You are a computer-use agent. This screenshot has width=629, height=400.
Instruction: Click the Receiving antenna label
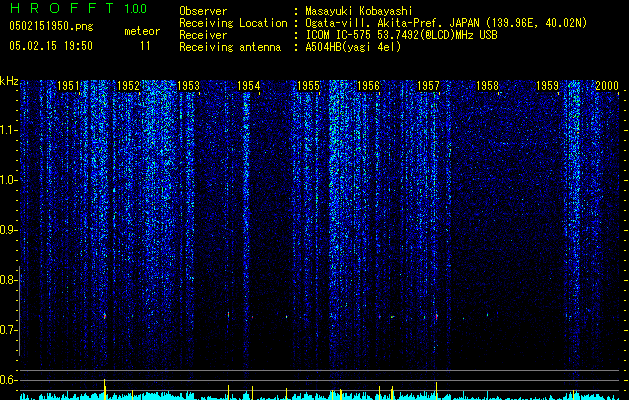(230, 47)
